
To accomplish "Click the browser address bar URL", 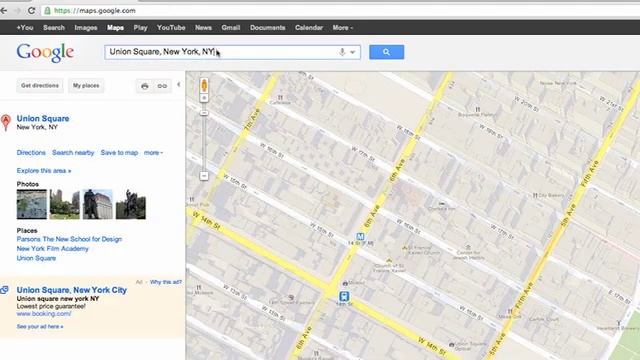I will point(95,11).
